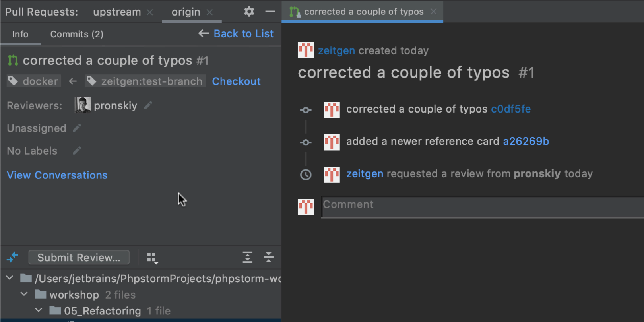
Task: Collapse all files in tree
Action: point(269,258)
